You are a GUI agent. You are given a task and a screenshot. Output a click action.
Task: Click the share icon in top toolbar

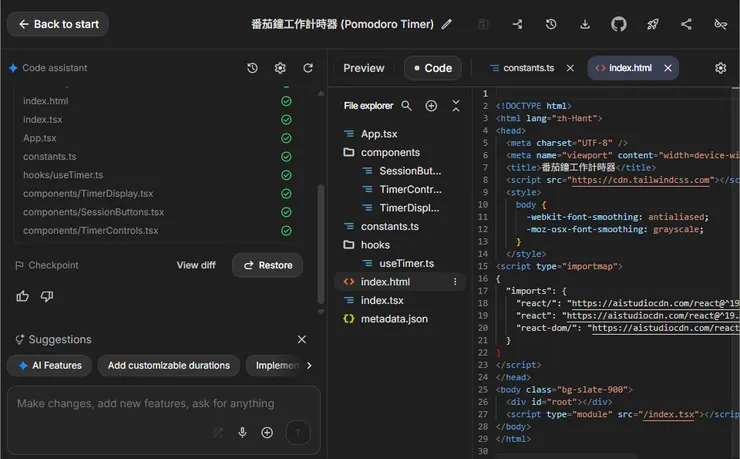(x=686, y=24)
